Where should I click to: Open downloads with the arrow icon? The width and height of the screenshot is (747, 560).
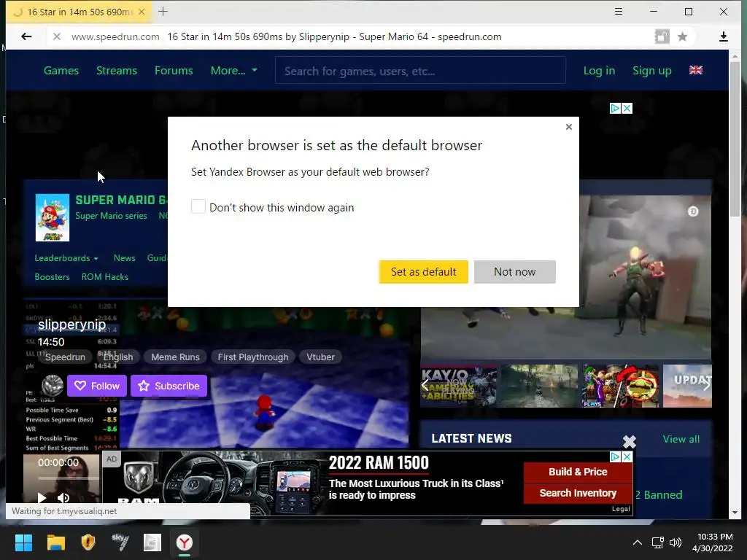tap(723, 36)
